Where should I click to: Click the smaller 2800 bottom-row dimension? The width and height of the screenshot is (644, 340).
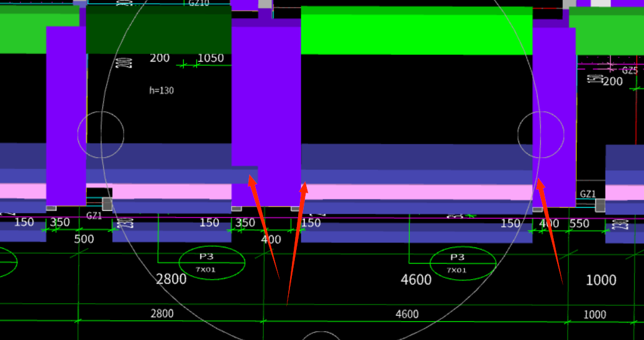pyautogui.click(x=162, y=314)
